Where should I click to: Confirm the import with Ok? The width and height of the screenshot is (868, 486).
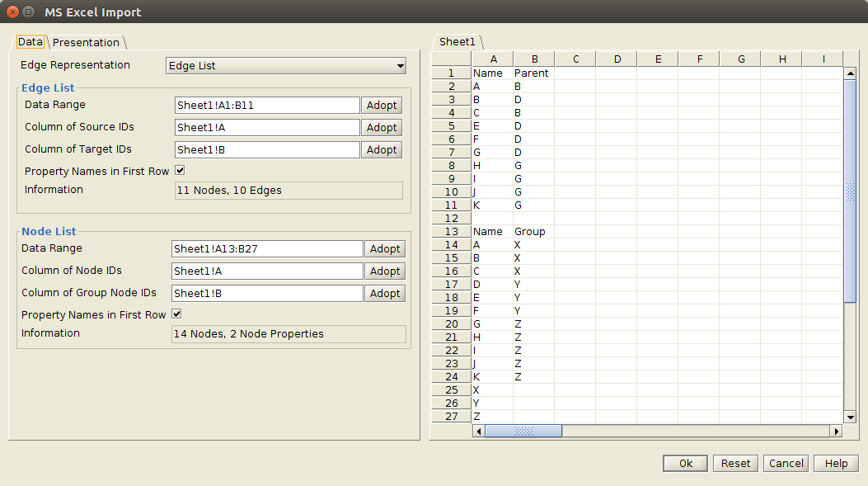point(685,463)
